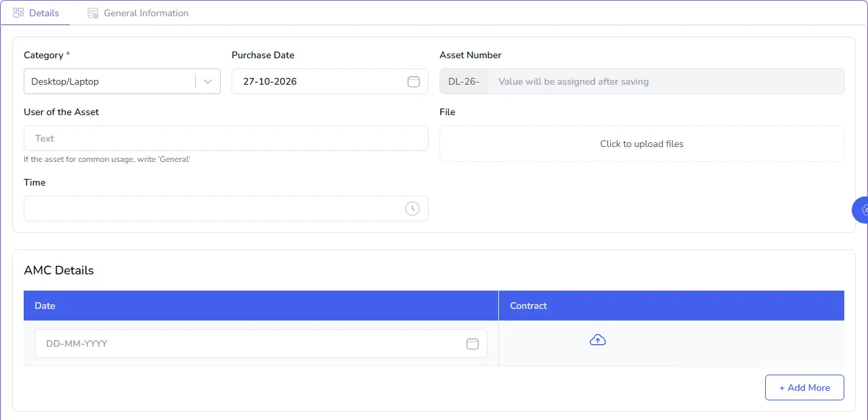Click the User of the Asset label
The height and width of the screenshot is (420, 868).
(x=62, y=112)
